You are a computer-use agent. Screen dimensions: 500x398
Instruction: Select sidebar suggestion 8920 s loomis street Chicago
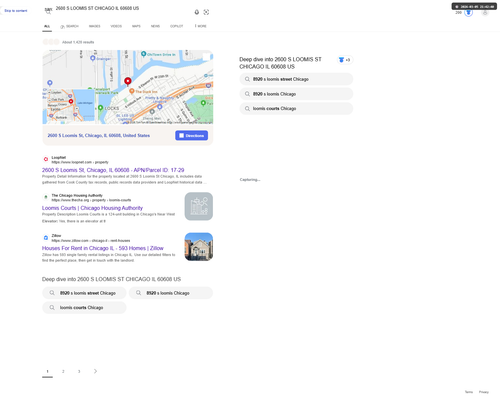[296, 79]
